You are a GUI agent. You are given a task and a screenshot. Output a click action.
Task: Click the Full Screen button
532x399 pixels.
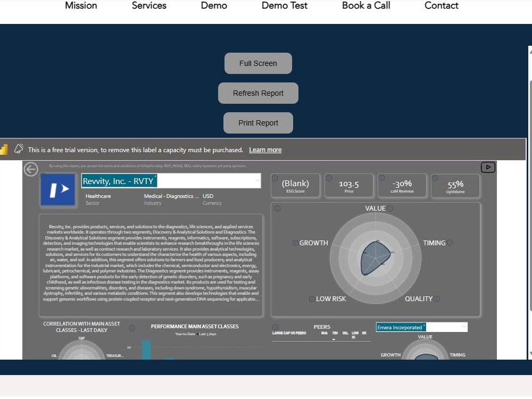pos(258,63)
